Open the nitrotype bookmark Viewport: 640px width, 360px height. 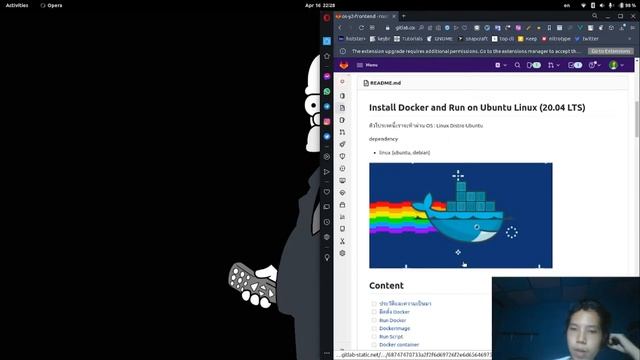556,39
